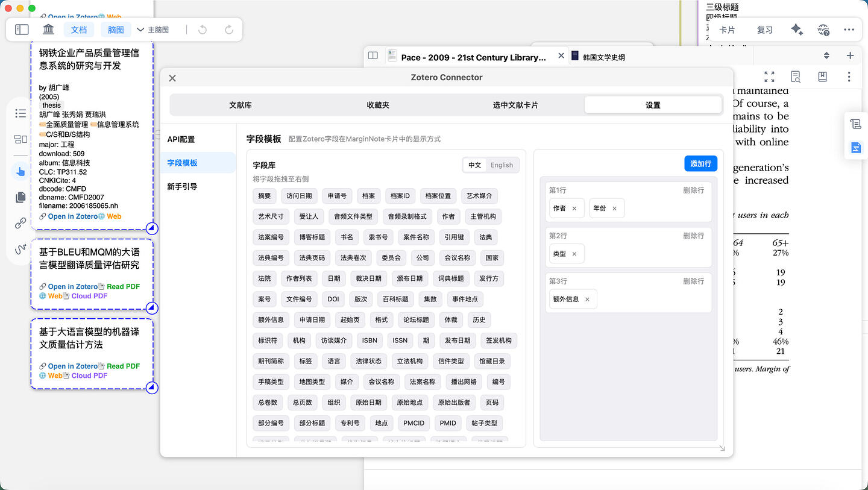Viewport: 868px width, 490px height.
Task: Click the 添加行 button to add a row
Action: [x=700, y=163]
